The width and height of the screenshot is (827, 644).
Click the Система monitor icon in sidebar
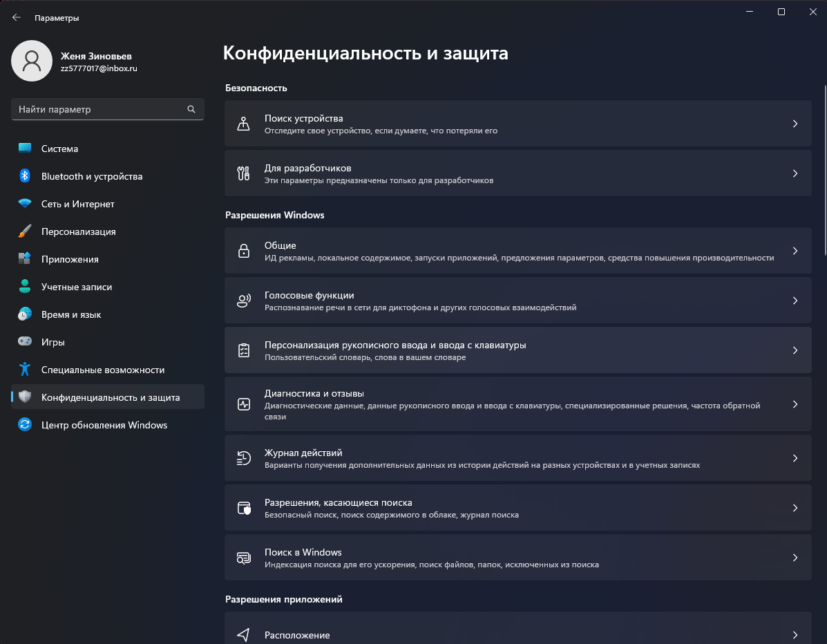tap(25, 148)
